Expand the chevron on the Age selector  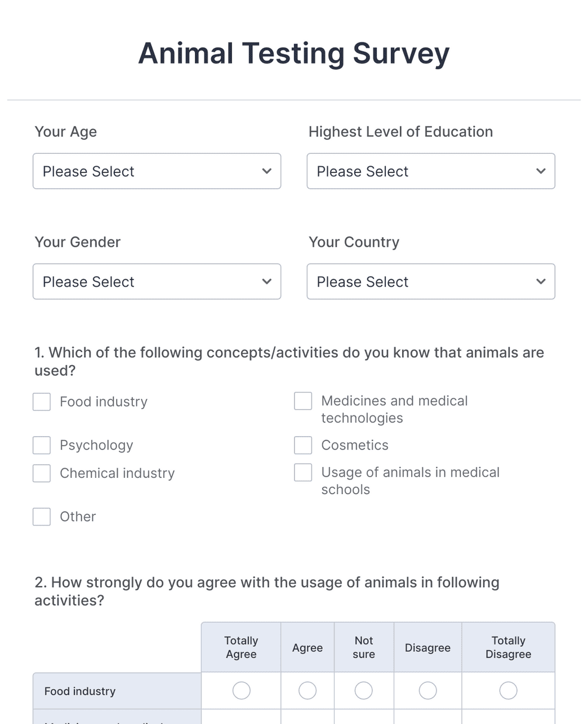coord(266,171)
